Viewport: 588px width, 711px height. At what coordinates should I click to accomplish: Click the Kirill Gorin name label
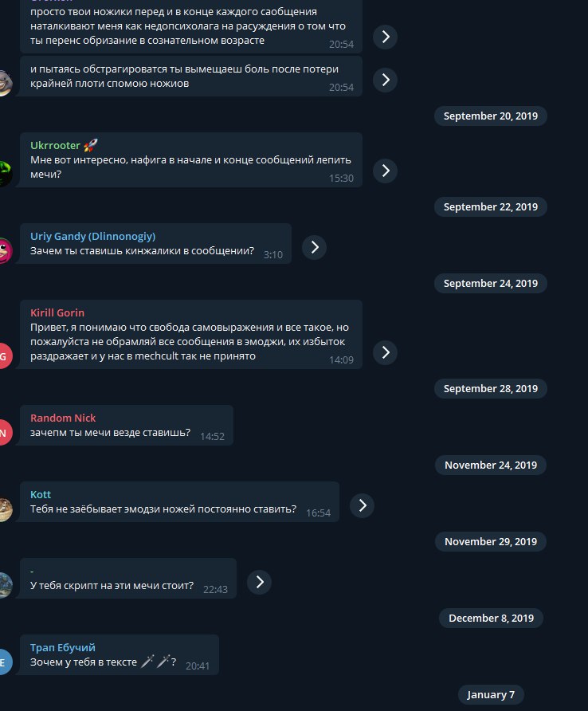(x=57, y=313)
